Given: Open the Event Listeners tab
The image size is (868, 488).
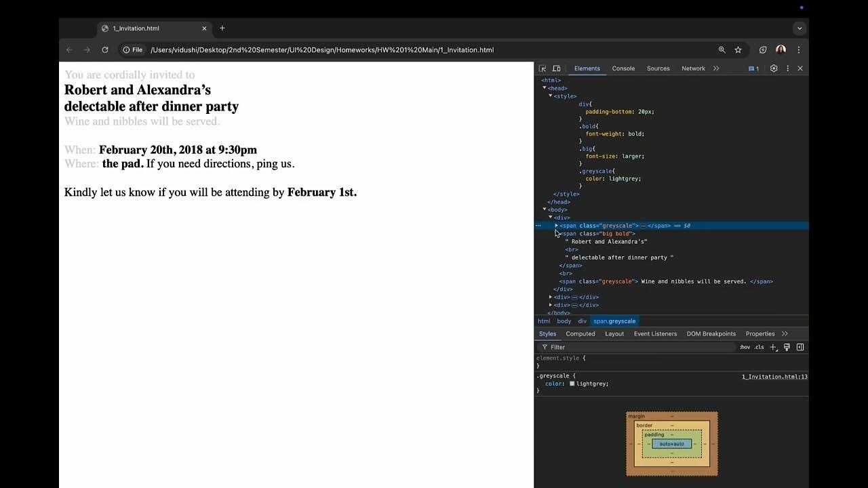Looking at the screenshot, I should (x=655, y=333).
